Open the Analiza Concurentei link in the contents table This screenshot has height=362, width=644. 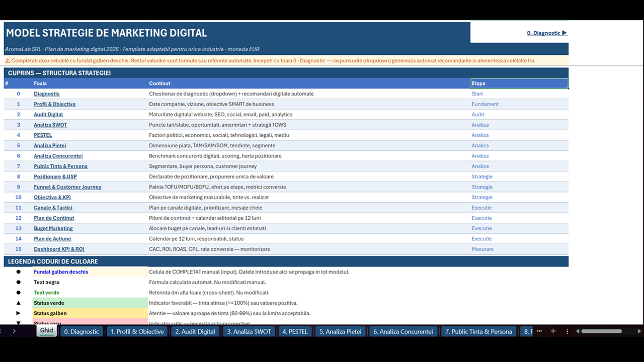(58, 156)
